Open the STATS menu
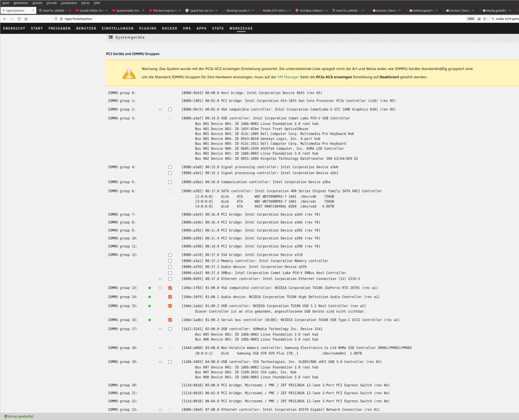 [x=218, y=29]
